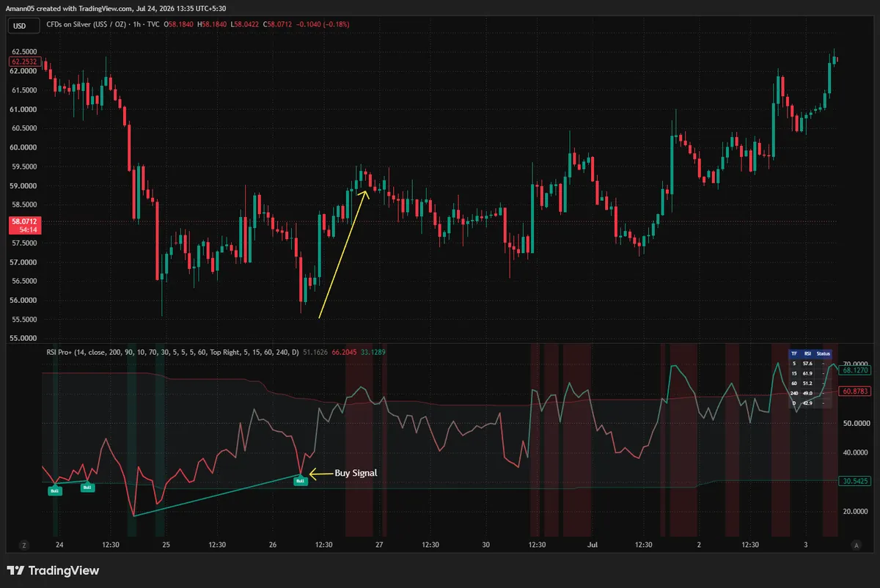This screenshot has width=880, height=588.
Task: Click the green 68.1270 RSI value tag
Action: point(855,371)
